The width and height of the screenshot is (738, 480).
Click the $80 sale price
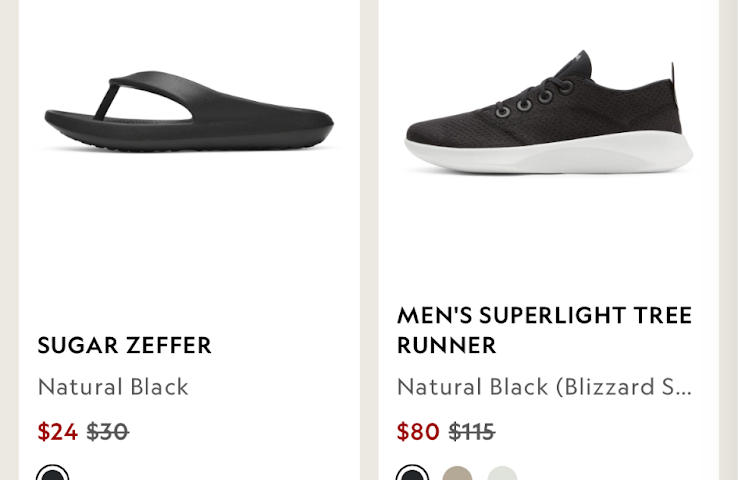tap(418, 431)
